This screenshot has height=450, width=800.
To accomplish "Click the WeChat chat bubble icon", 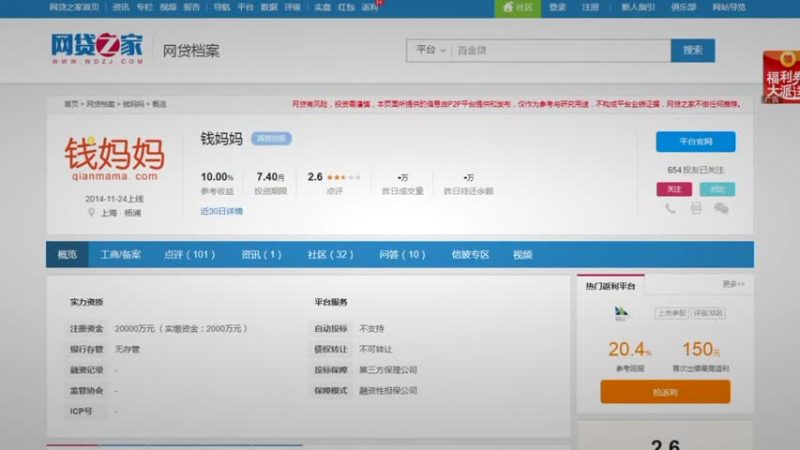I will (721, 208).
